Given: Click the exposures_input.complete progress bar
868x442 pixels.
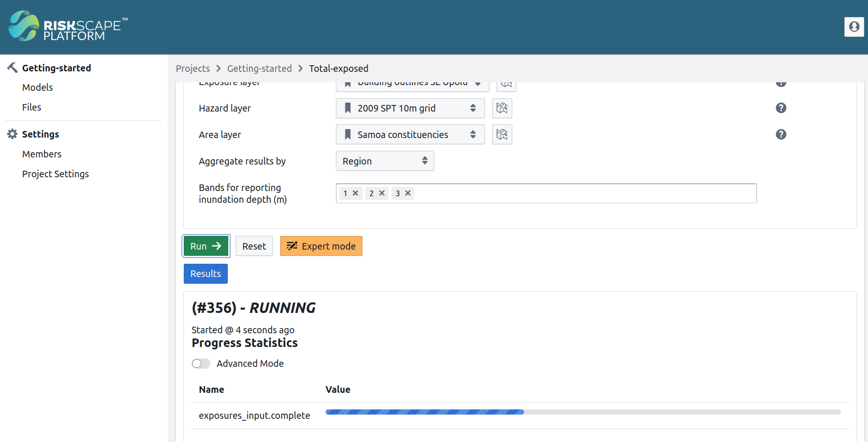Looking at the screenshot, I should [583, 412].
